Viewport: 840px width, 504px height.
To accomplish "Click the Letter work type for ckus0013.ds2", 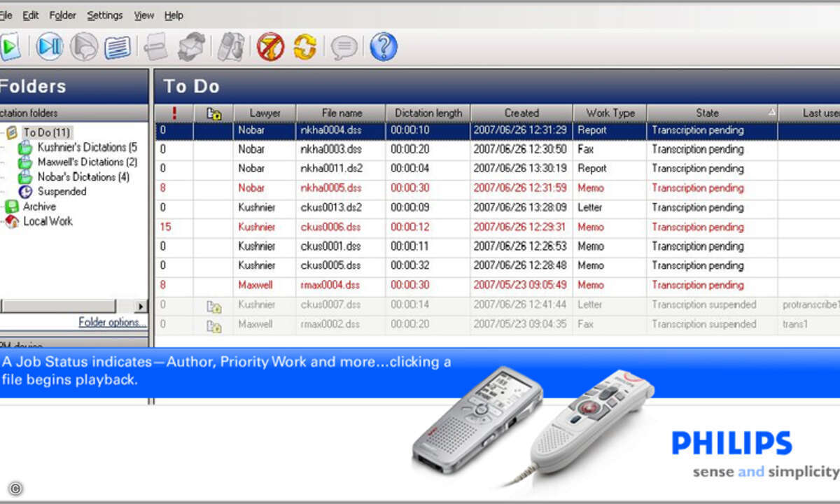I will (x=590, y=207).
